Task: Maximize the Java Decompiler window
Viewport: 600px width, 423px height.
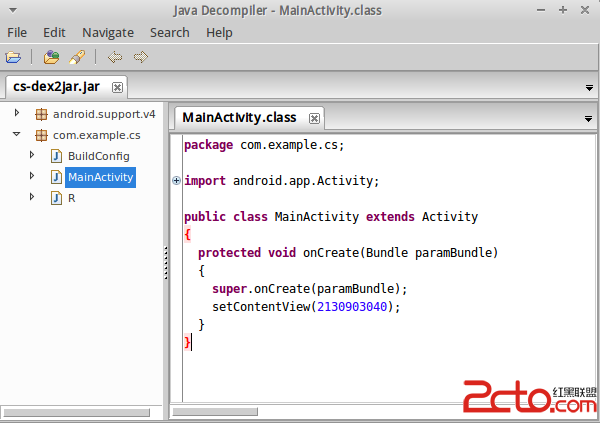Action: coord(562,10)
